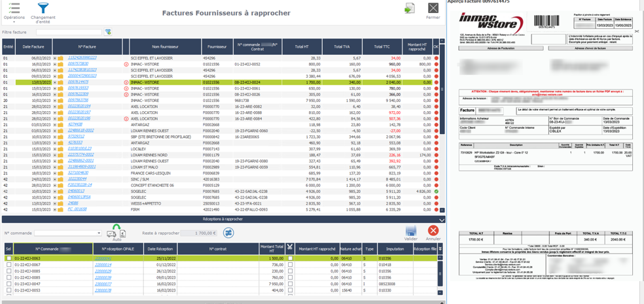Click the red Annuler icon
This screenshot has height=304, width=644.
click(433, 231)
